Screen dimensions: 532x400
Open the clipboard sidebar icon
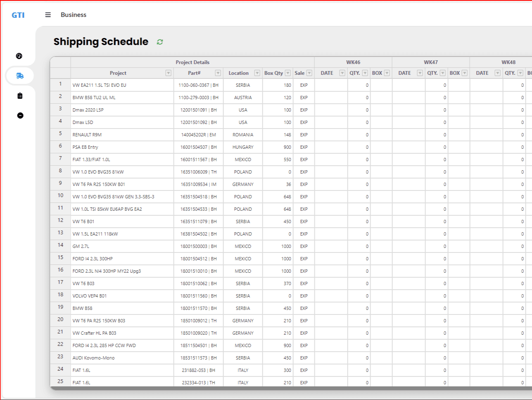[20, 96]
